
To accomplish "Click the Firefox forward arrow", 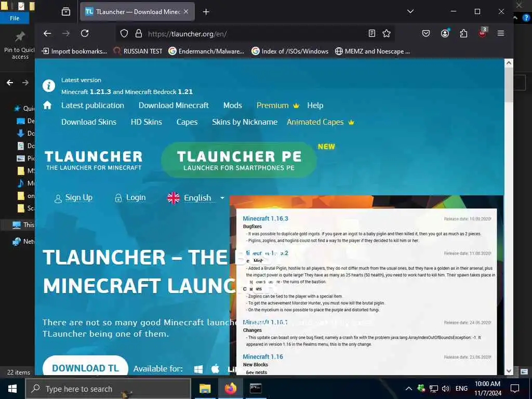I will [66, 33].
